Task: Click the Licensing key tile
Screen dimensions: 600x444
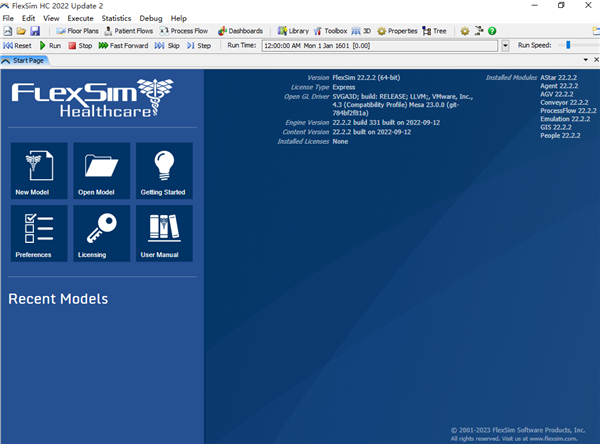Action: point(101,233)
